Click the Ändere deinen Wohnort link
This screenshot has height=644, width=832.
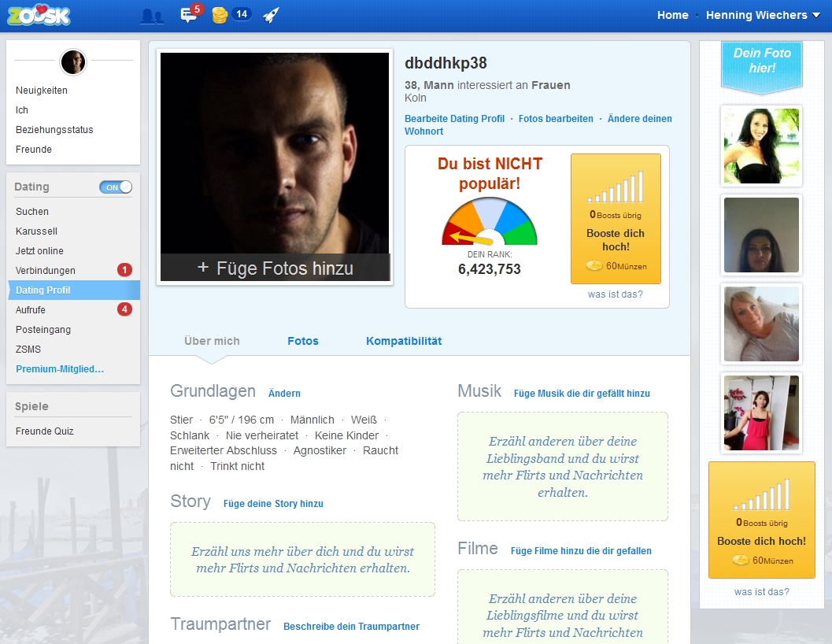tap(639, 118)
